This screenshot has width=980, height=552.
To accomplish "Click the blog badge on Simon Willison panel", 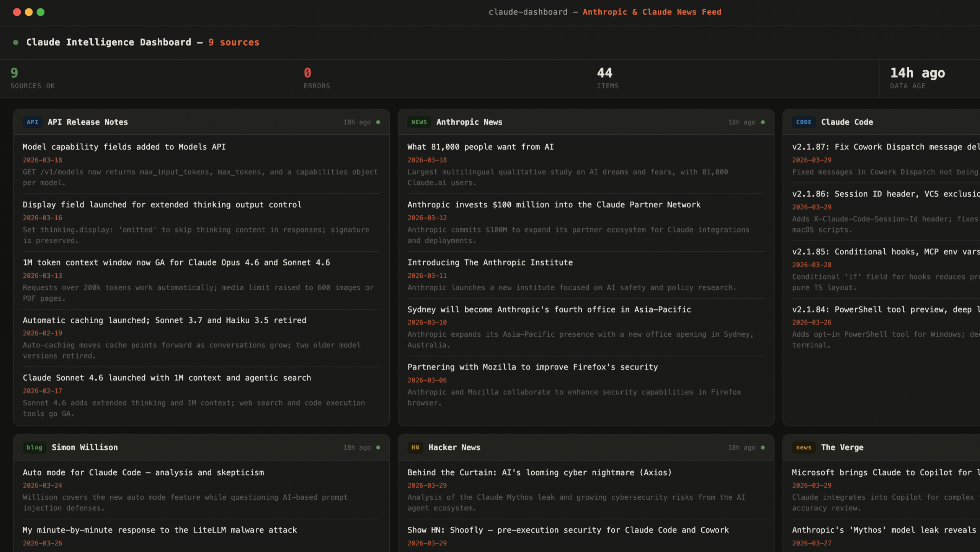I will point(34,447).
